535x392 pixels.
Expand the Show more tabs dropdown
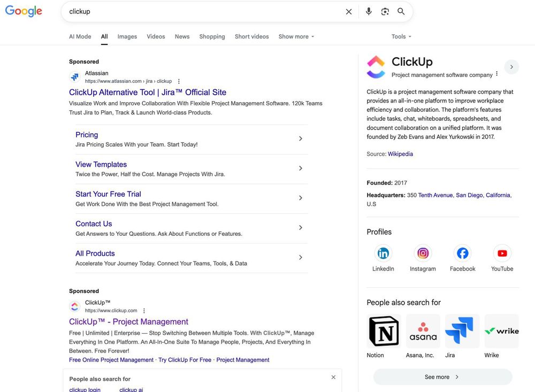[x=296, y=36]
